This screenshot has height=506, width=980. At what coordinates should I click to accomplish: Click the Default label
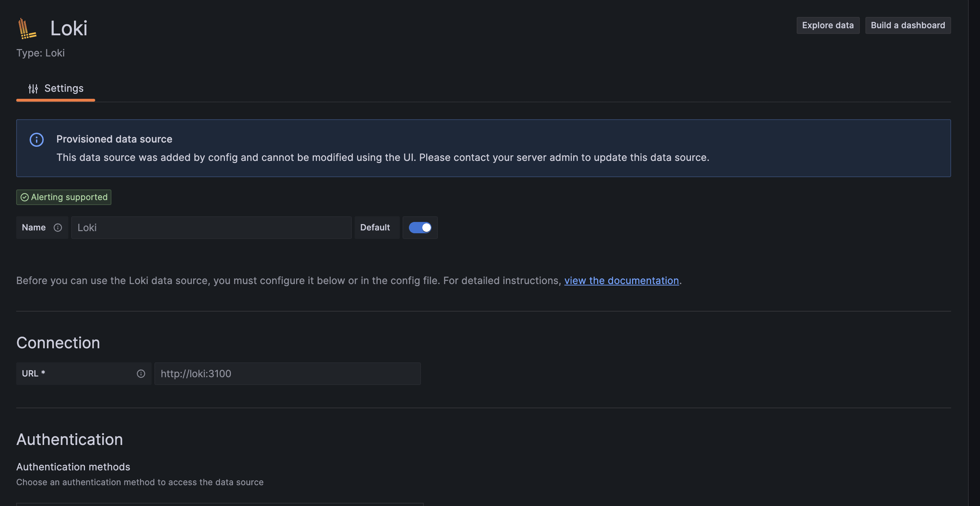375,228
